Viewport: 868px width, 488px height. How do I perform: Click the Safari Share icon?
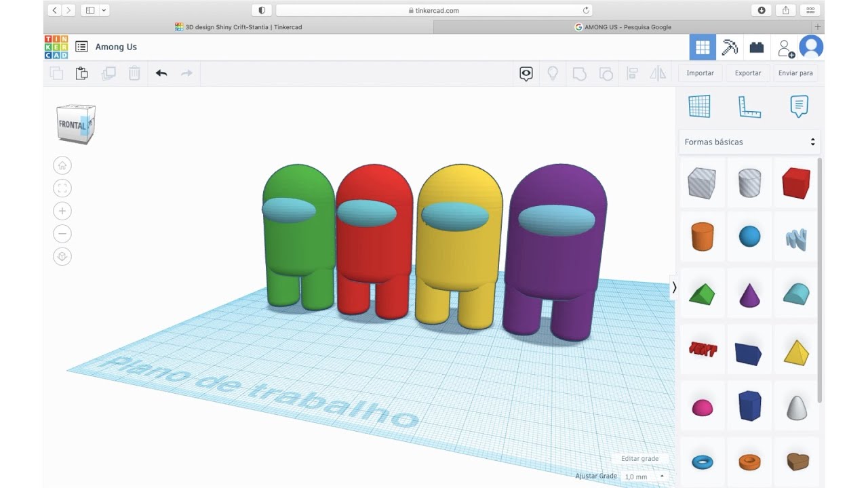785,10
